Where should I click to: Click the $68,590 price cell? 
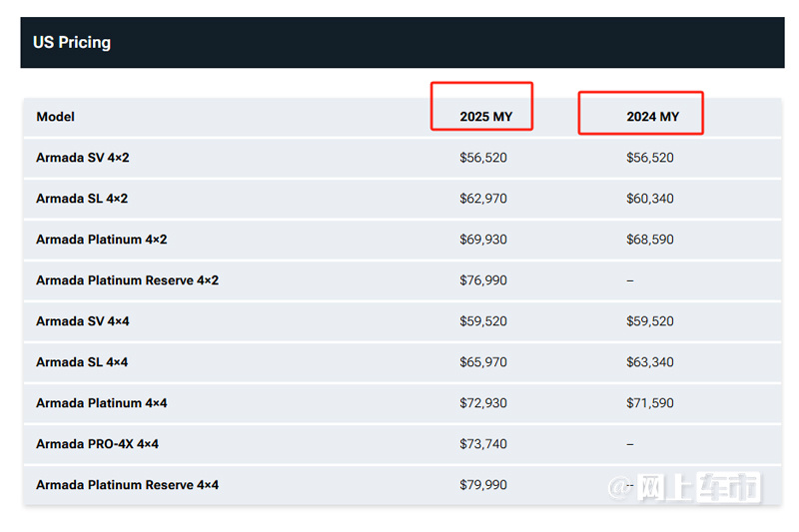tap(650, 240)
